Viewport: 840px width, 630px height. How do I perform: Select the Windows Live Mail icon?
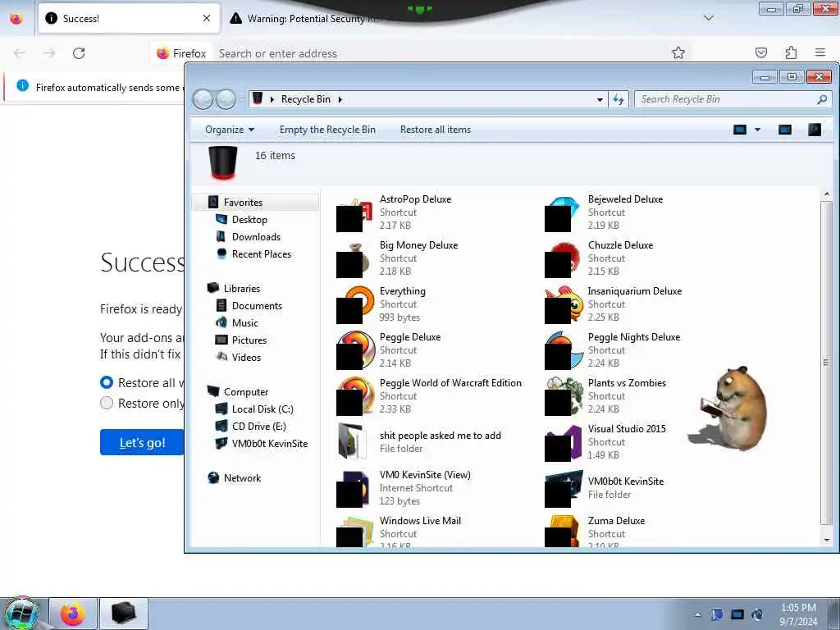pos(354,532)
